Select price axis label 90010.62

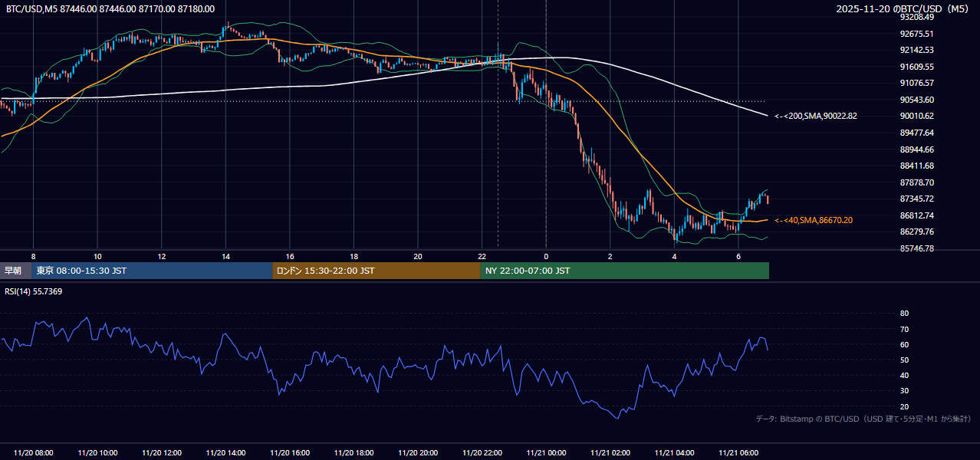916,116
